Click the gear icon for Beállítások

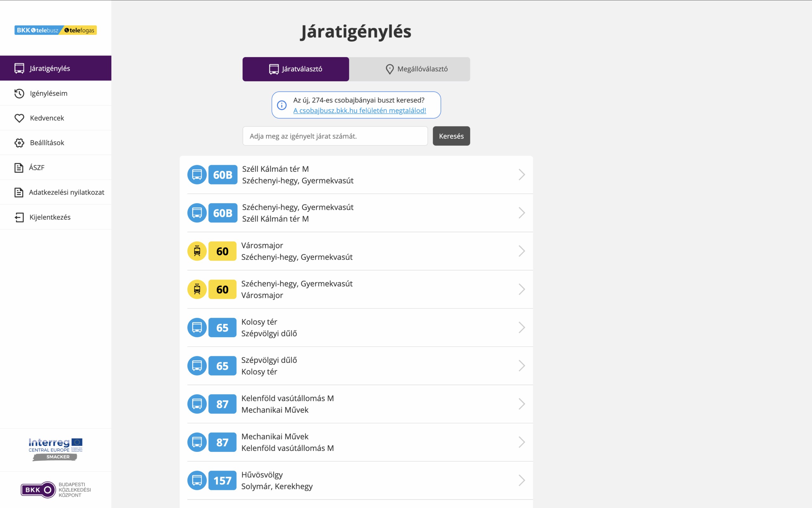coord(19,143)
